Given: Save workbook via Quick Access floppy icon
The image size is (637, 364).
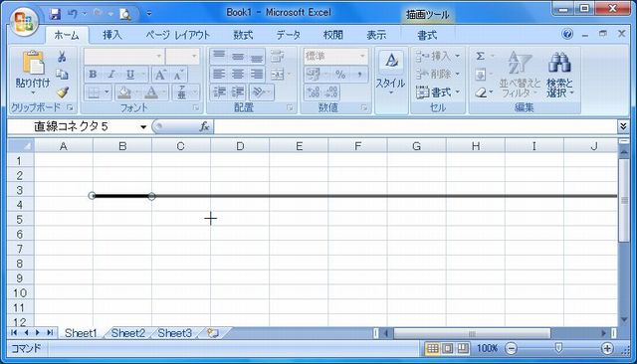Looking at the screenshot, I should pyautogui.click(x=55, y=14).
